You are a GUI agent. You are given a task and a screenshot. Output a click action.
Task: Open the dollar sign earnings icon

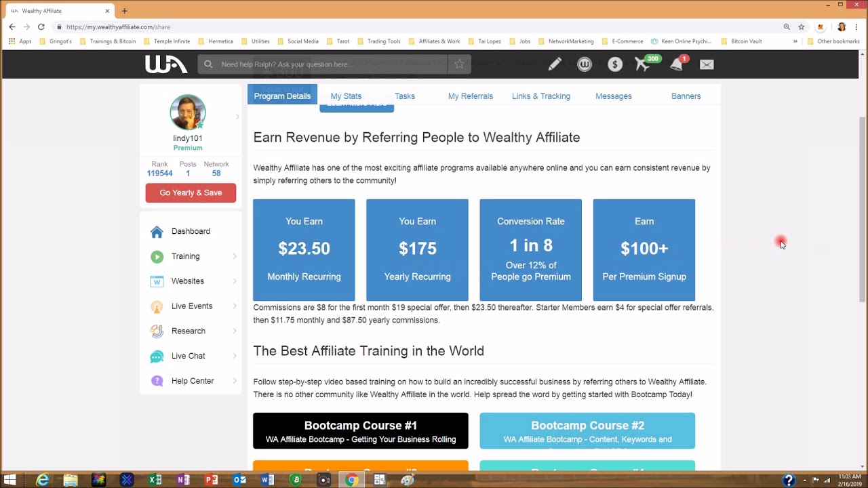(x=615, y=64)
